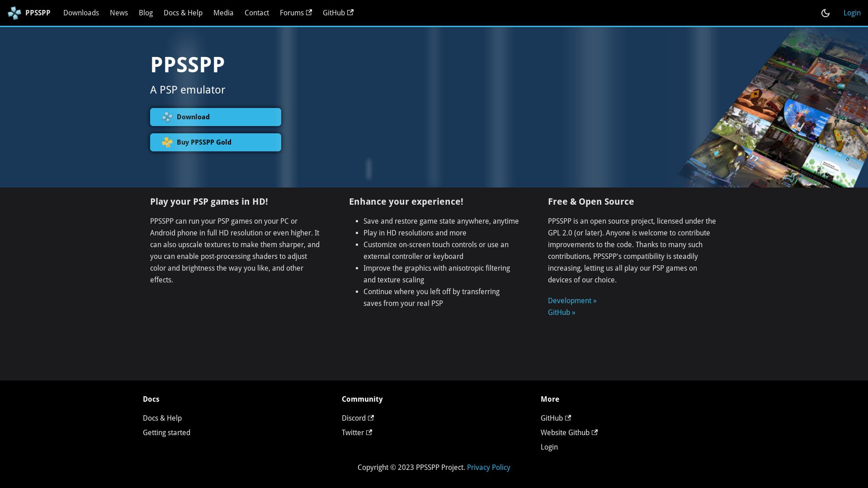This screenshot has height=488, width=868.
Task: Open the Development » link
Action: pyautogui.click(x=572, y=301)
